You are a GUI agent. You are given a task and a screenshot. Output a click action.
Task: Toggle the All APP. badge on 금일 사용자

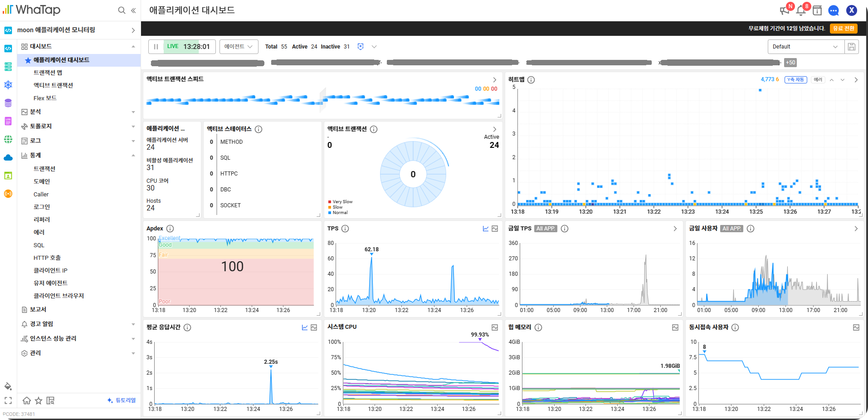731,229
